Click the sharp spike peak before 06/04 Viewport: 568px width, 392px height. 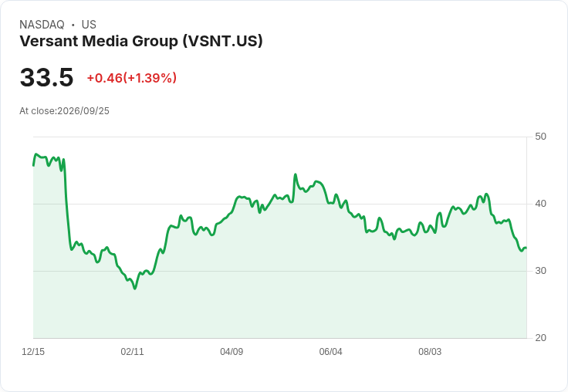(296, 174)
